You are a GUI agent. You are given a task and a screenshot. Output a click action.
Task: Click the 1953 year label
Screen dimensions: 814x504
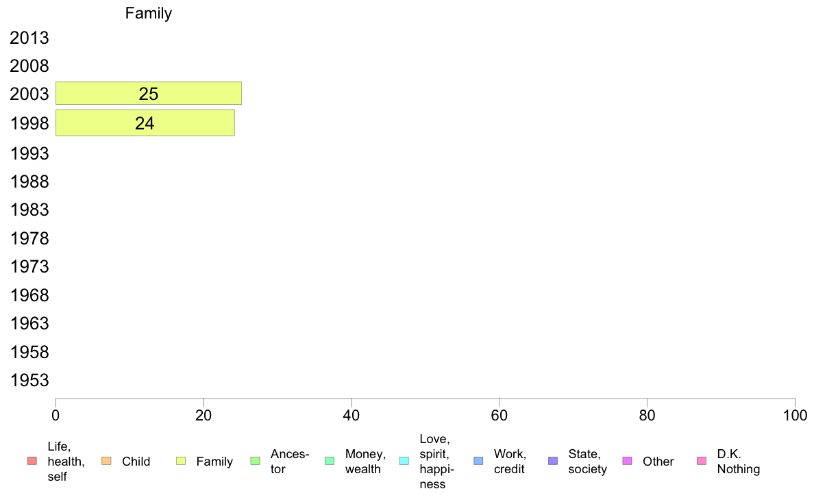click(x=29, y=381)
